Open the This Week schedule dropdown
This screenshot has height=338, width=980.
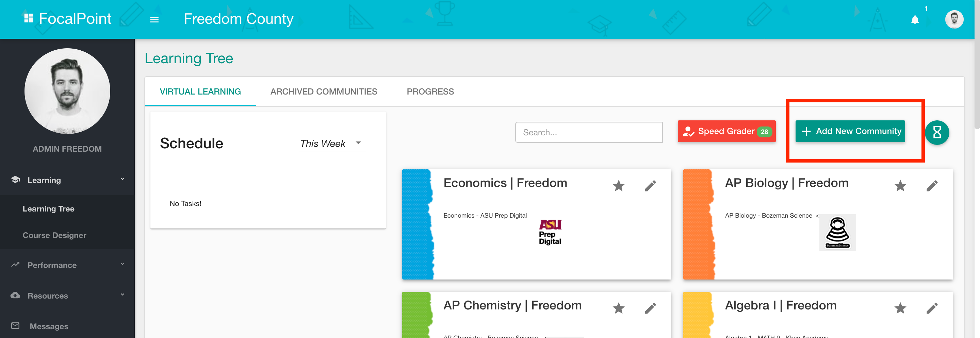coord(332,143)
